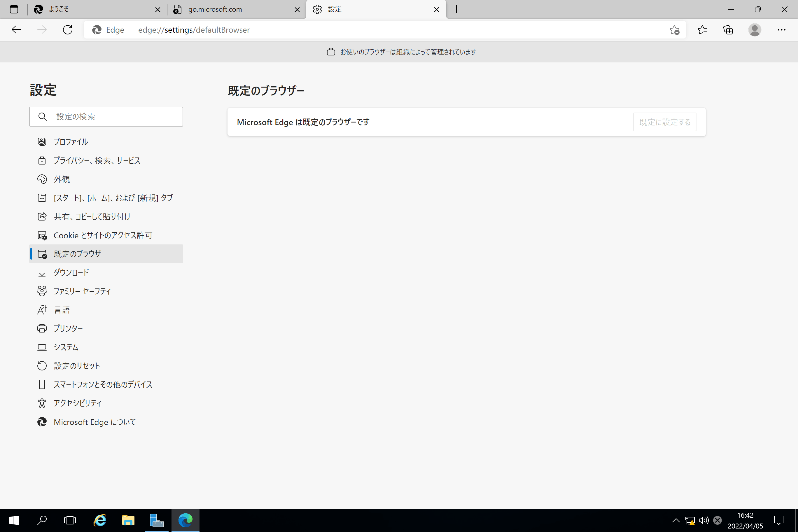Open the Settings and more menu
798x532 pixels.
[x=781, y=30]
